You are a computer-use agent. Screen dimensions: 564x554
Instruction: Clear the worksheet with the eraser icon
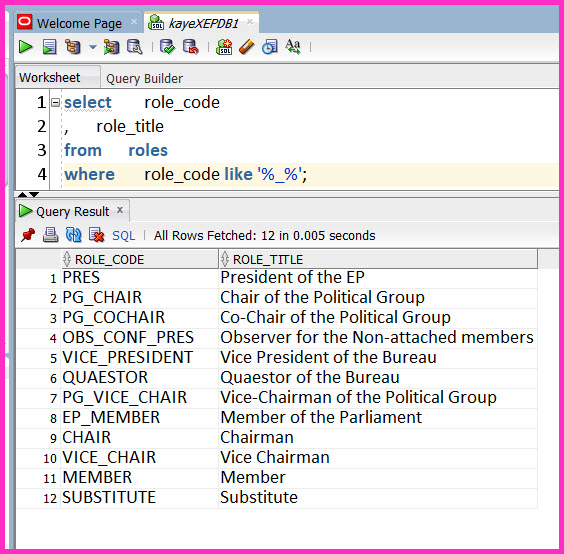(x=246, y=47)
